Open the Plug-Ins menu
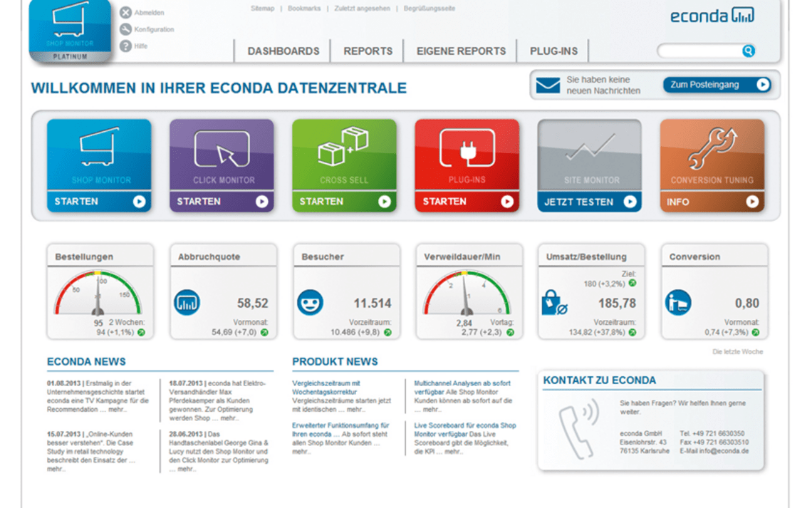 pos(553,51)
